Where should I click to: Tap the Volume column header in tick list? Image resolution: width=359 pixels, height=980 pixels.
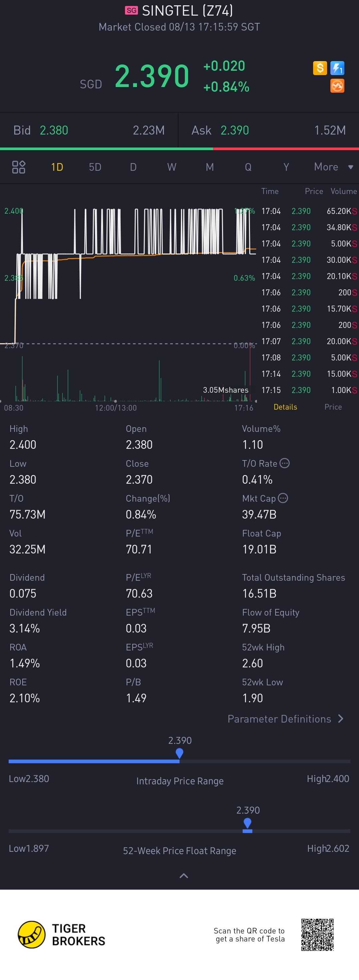(343, 191)
